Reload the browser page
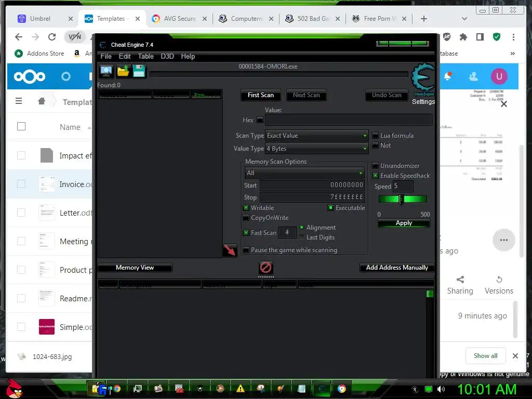Viewport: 532px width, 399px height. pos(52,37)
